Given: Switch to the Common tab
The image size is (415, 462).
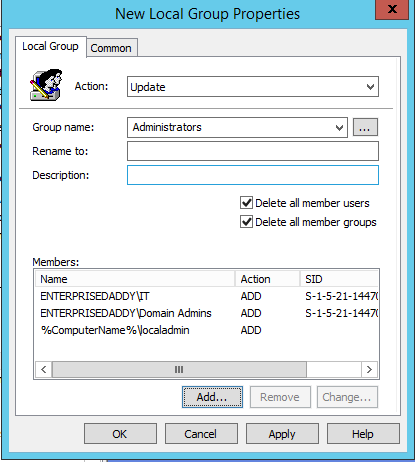Looking at the screenshot, I should 111,48.
